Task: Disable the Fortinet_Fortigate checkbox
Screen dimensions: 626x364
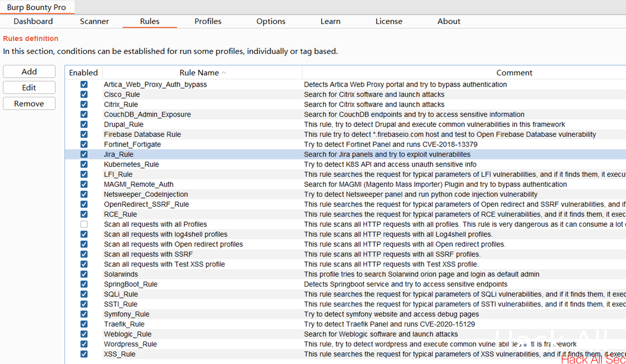Action: click(x=84, y=145)
